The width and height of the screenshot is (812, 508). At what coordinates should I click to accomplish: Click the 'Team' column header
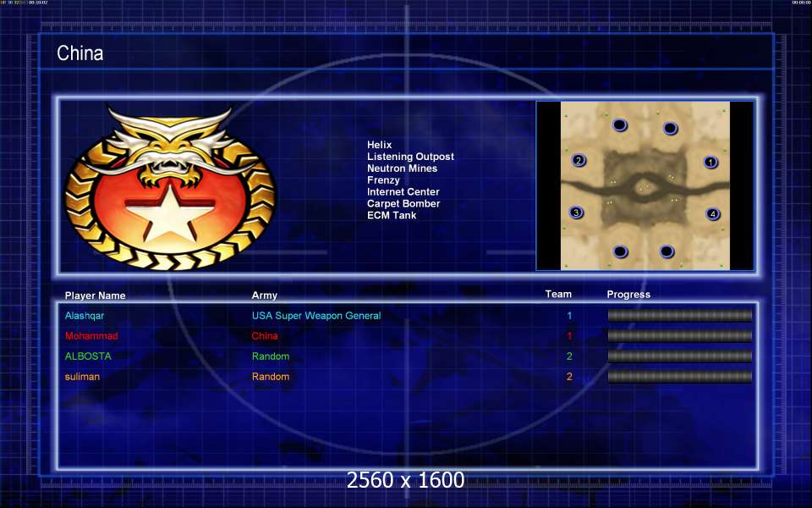(558, 294)
